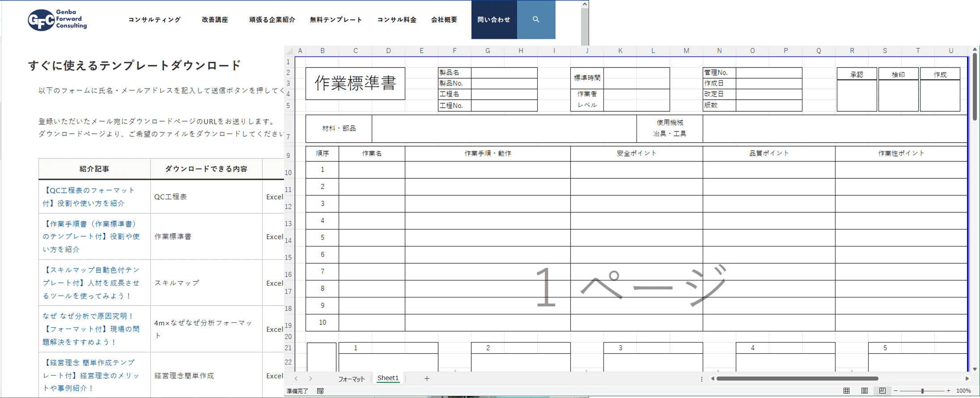Image resolution: width=980 pixels, height=398 pixels.
Task: Click the browser page scrollbar thumb
Action: pyautogui.click(x=585, y=27)
